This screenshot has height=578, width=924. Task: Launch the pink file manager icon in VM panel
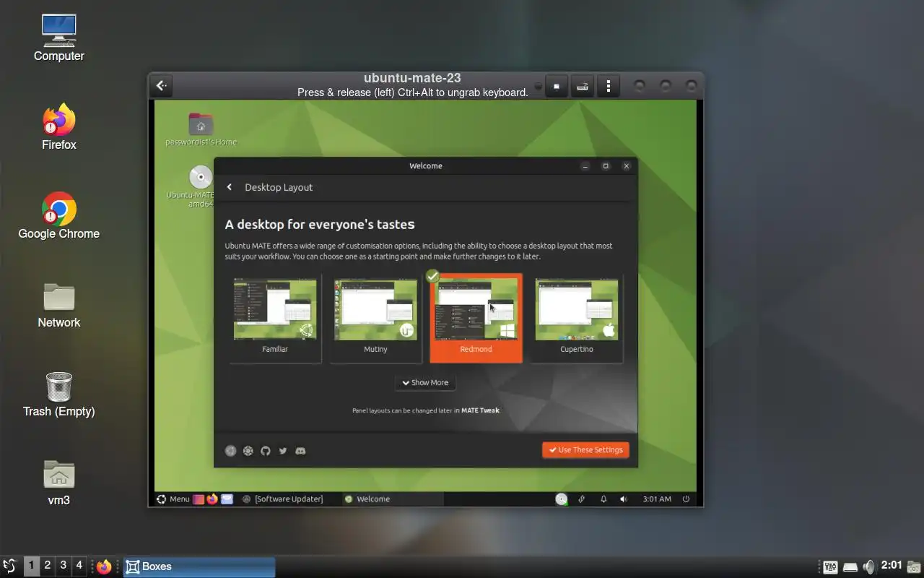pyautogui.click(x=199, y=499)
